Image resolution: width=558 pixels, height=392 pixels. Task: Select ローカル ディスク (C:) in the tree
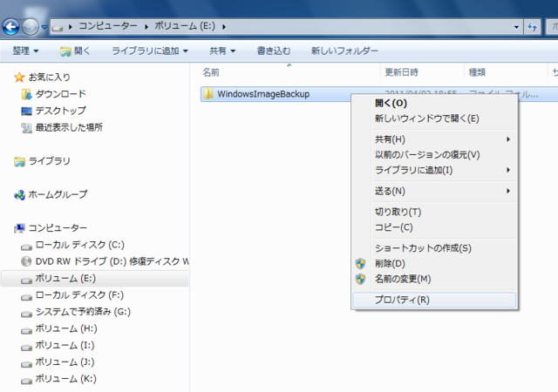pyautogui.click(x=79, y=245)
